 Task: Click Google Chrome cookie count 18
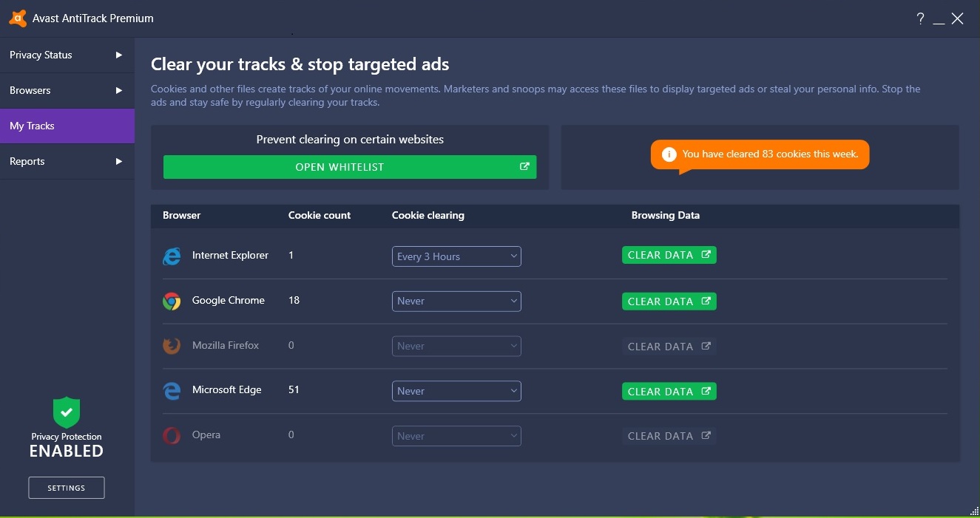tap(294, 300)
